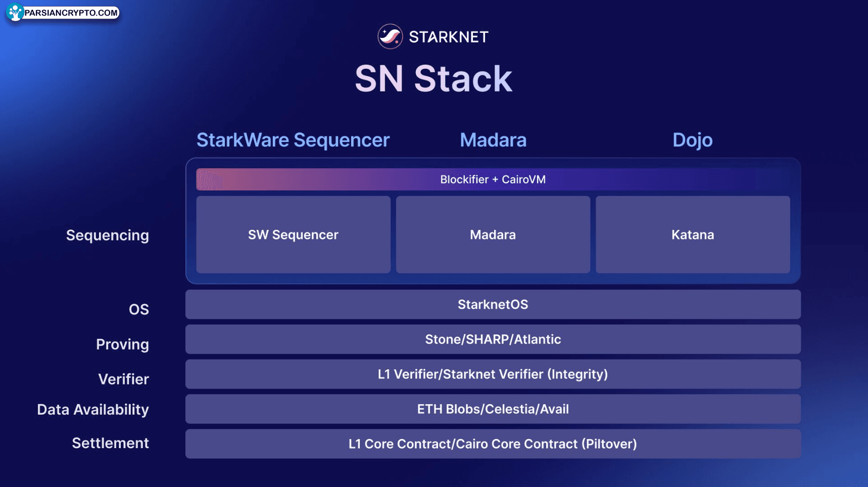868x487 pixels.
Task: Click the Starknet logo icon
Action: (x=390, y=36)
